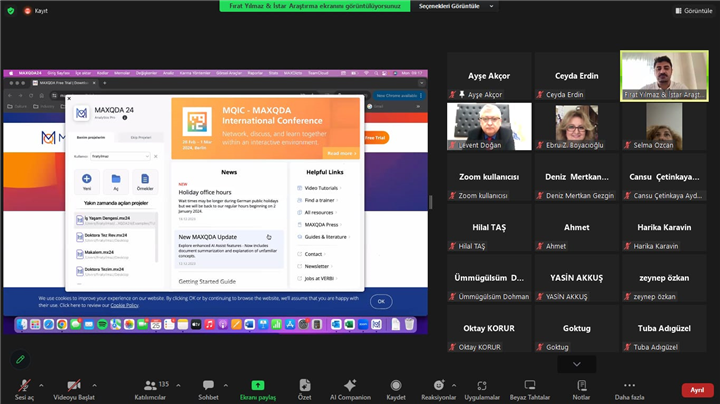Open Video Tutorials helpful link
720x404 pixels.
(321, 188)
